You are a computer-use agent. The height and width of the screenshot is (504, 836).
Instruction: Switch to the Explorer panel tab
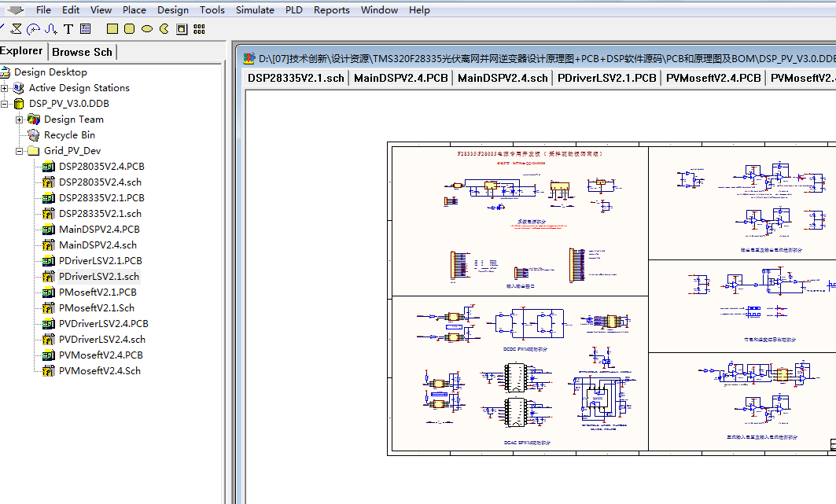tap(22, 51)
